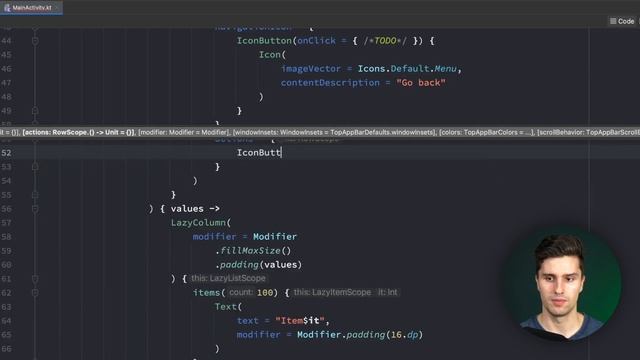Click the windowInsets parameter hint in popup
This screenshot has width=640, height=360.
tap(334, 132)
